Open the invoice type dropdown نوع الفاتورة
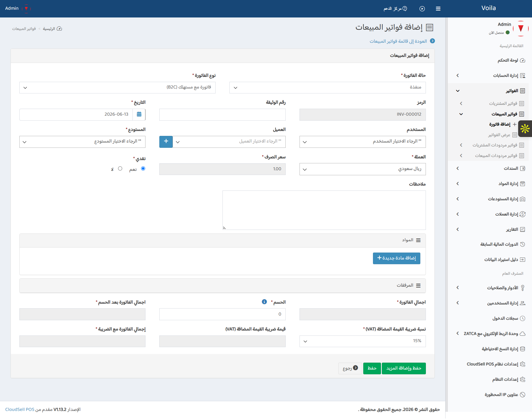The height and width of the screenshot is (419, 532). [x=117, y=88]
